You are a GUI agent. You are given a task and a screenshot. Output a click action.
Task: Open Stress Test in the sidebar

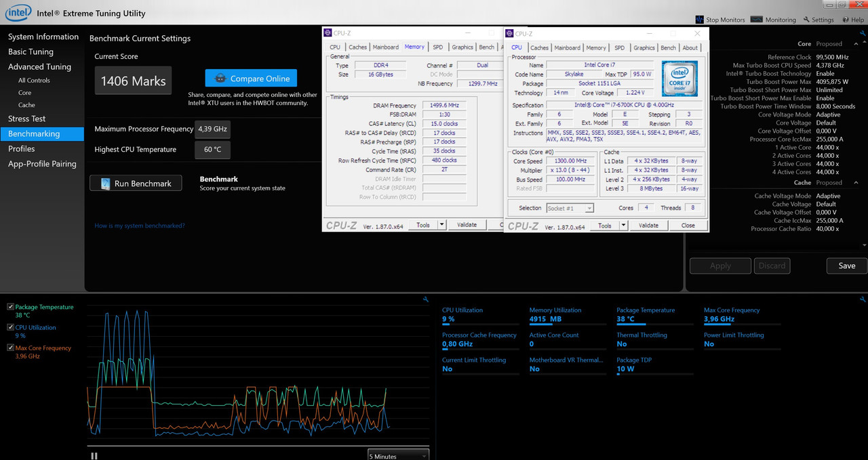coord(26,119)
